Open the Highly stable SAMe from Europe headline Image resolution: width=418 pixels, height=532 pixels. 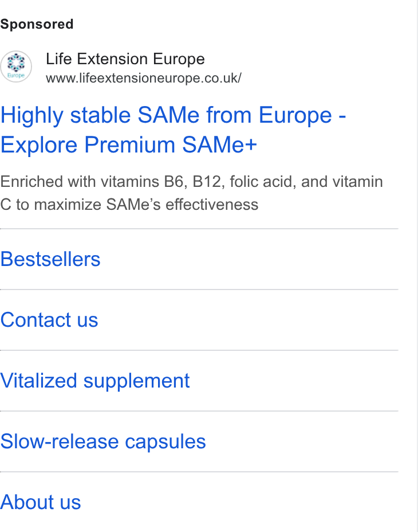point(173,115)
